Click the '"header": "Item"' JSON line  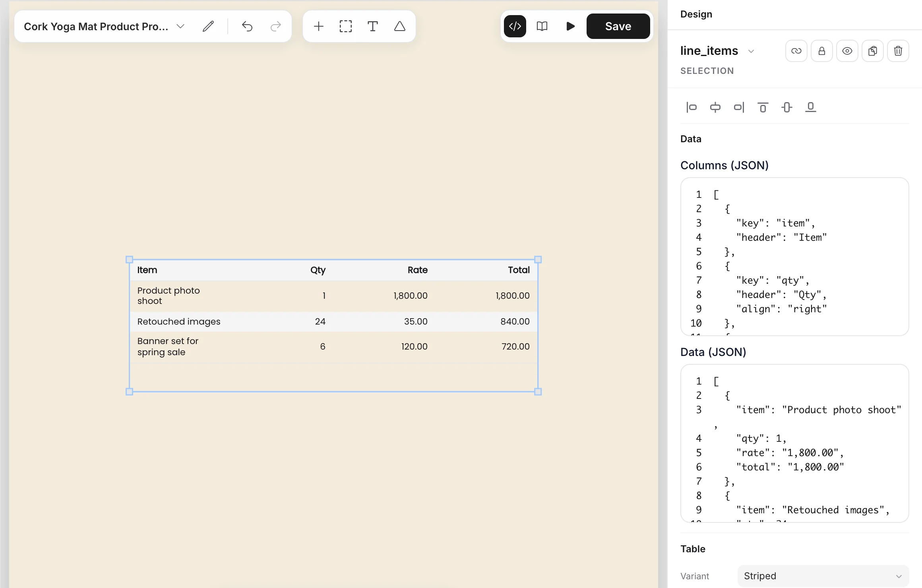pyautogui.click(x=782, y=238)
